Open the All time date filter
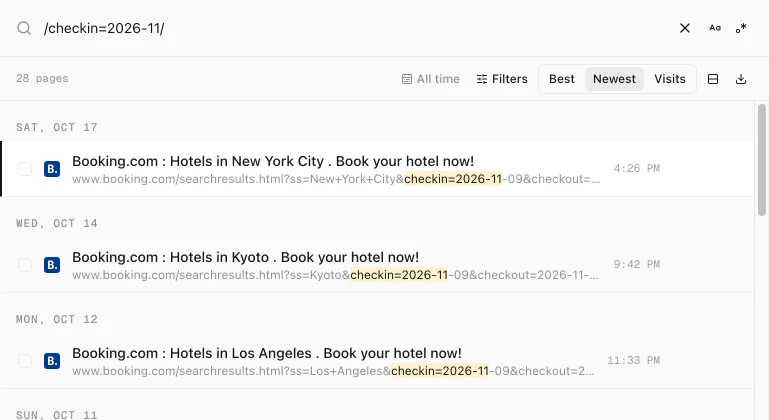This screenshot has height=420, width=769. [x=431, y=79]
